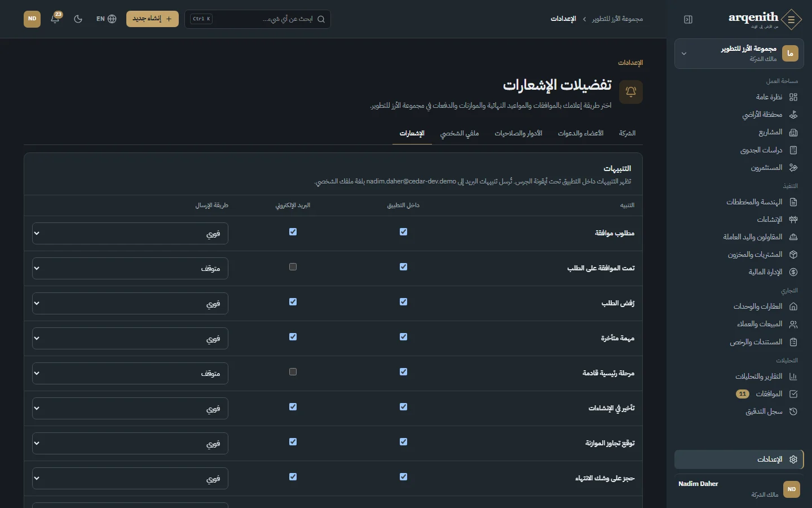Open العقارات والوحدات properties icon
Image resolution: width=812 pixels, height=508 pixels.
pyautogui.click(x=793, y=306)
